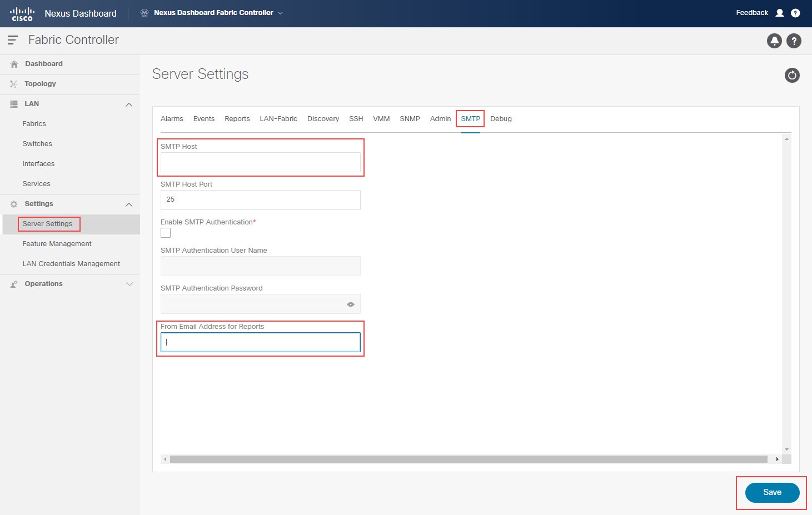812x515 pixels.
Task: Open Interfaces under LAN
Action: [x=38, y=164]
